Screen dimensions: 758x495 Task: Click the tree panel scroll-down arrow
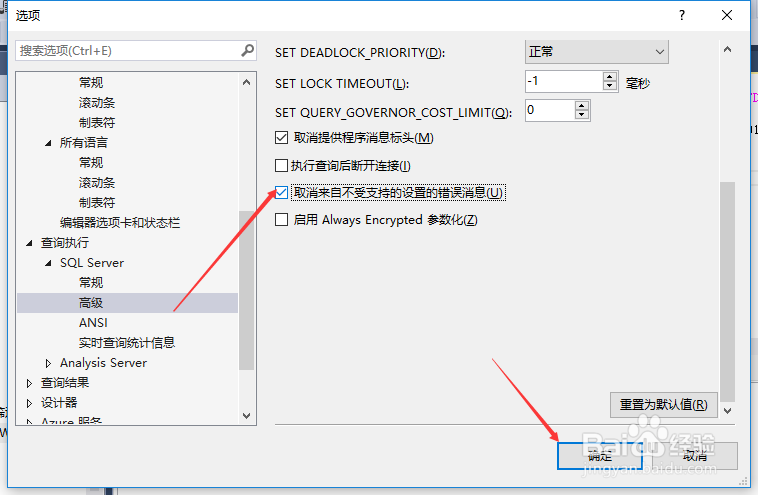pos(247,416)
